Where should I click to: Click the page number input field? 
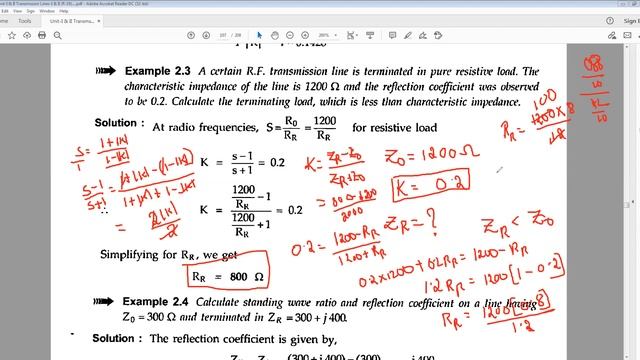(x=223, y=36)
